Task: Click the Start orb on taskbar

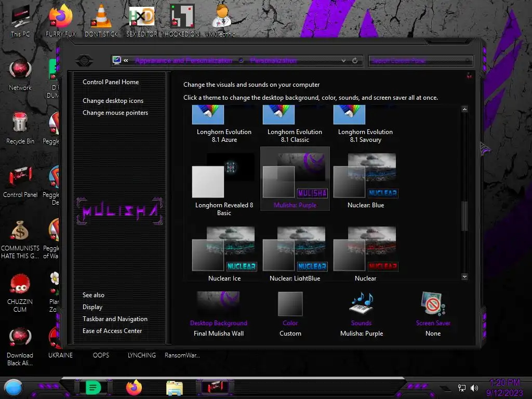Action: click(x=14, y=388)
